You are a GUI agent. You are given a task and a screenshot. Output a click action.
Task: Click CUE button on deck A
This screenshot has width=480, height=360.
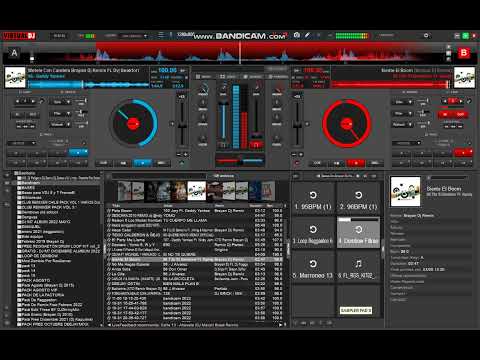(104, 163)
